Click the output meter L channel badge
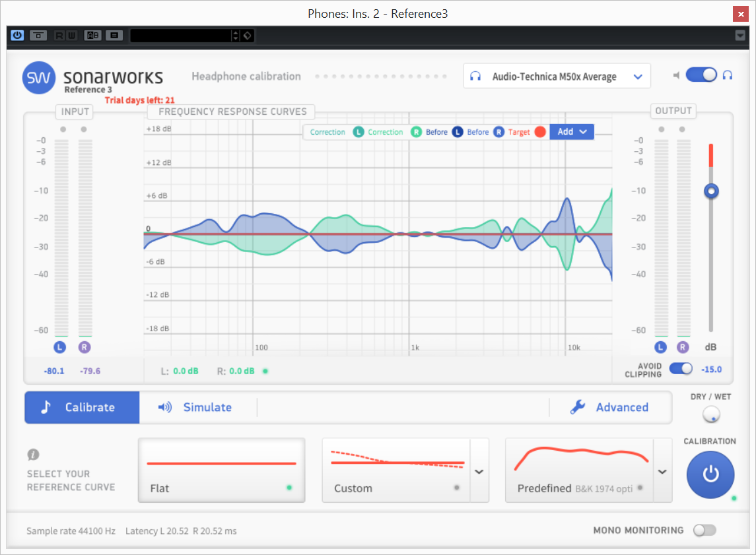Image resolution: width=756 pixels, height=555 pixels. (x=660, y=347)
